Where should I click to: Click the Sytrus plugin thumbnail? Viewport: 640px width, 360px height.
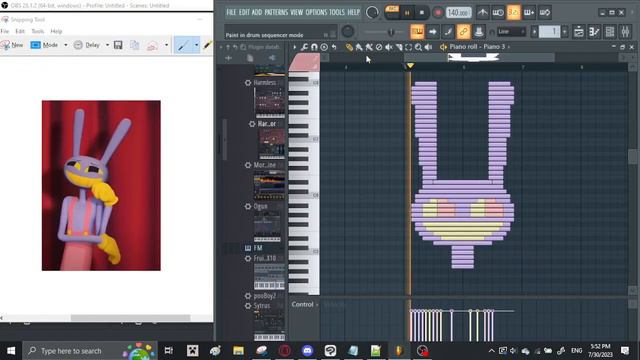(x=269, y=326)
